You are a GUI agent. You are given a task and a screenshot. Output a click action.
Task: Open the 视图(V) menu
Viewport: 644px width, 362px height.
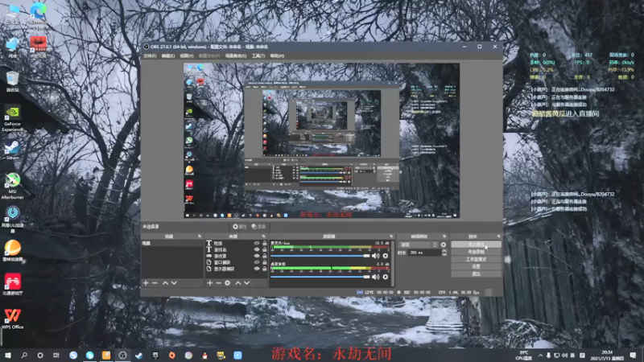186,56
